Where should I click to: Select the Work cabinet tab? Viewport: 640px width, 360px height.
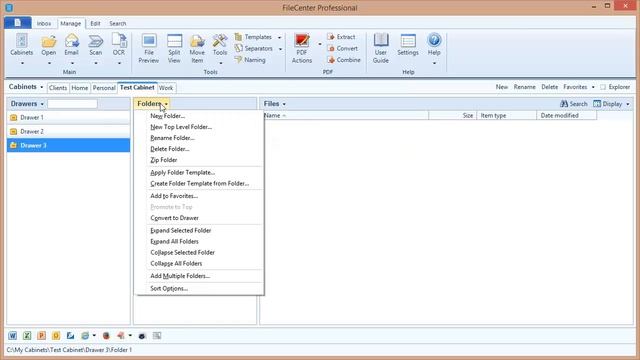pos(166,88)
